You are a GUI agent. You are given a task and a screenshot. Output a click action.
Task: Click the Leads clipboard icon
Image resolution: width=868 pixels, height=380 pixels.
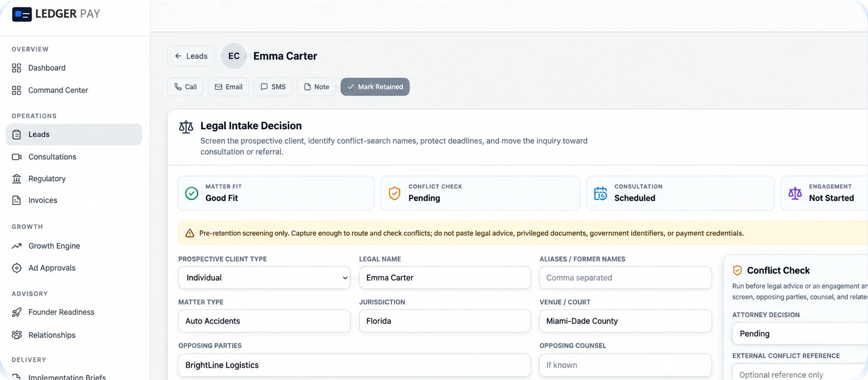pos(17,134)
